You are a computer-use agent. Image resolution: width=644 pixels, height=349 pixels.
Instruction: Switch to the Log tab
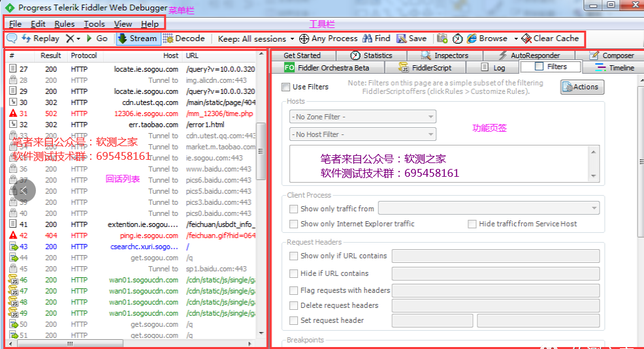tap(493, 68)
